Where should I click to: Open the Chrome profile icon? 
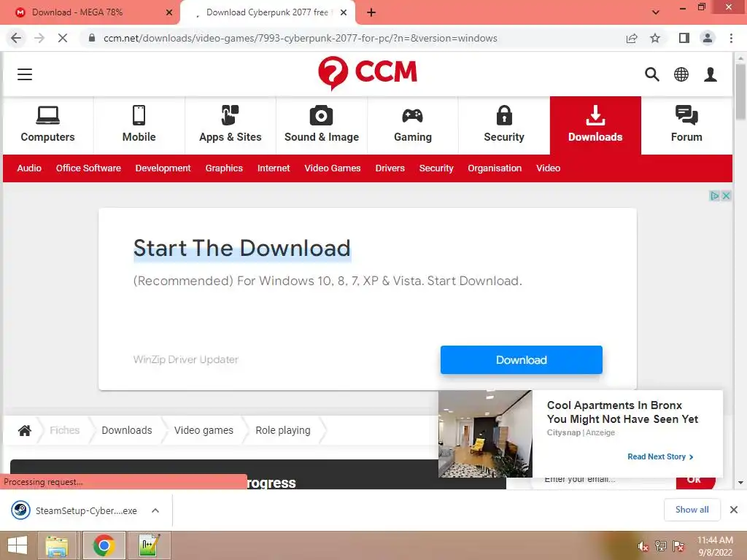[708, 38]
